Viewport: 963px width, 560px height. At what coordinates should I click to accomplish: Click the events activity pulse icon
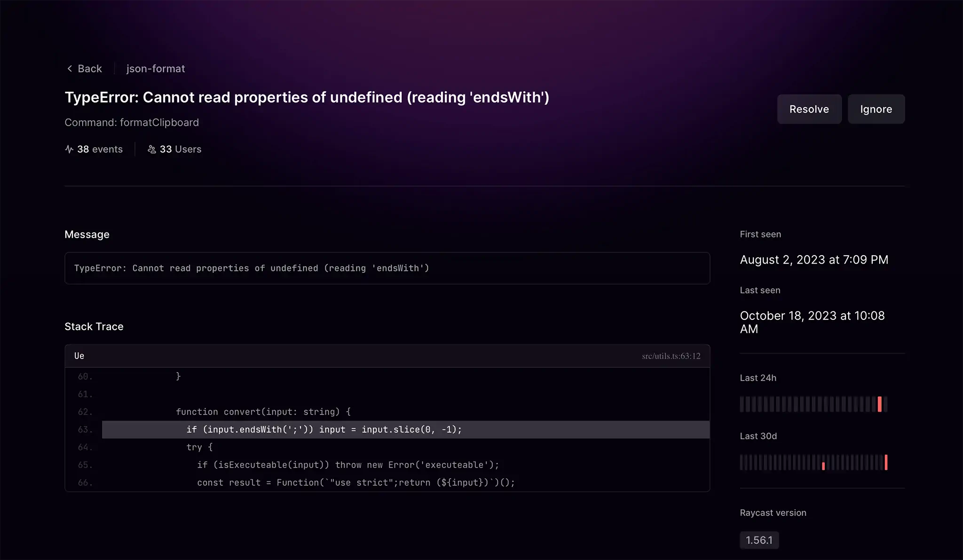[x=69, y=149]
